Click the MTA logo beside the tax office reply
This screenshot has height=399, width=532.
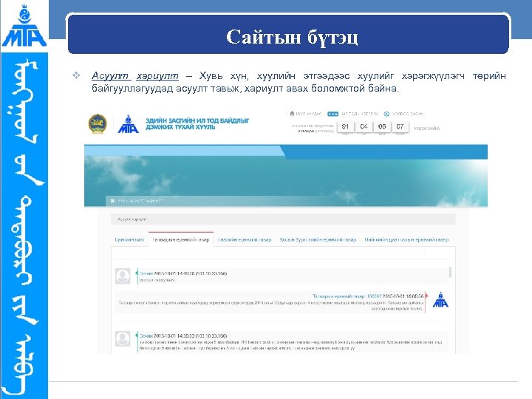point(440,299)
